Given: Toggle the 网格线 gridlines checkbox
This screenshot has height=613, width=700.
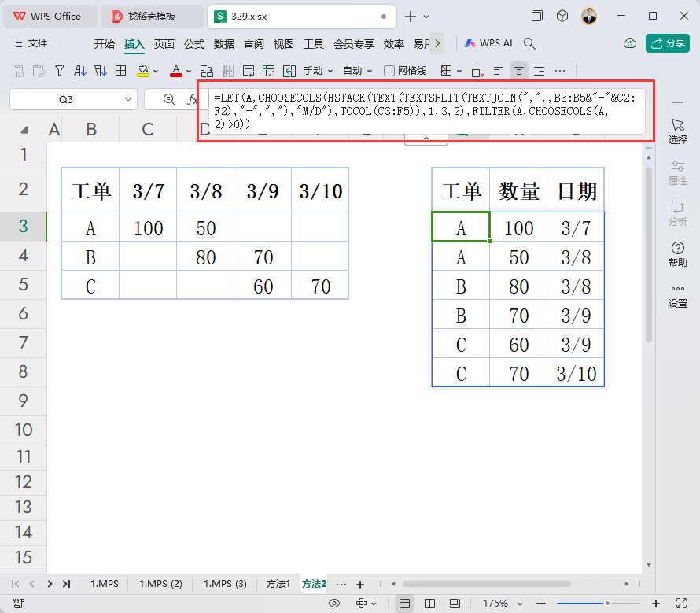Looking at the screenshot, I should 389,71.
